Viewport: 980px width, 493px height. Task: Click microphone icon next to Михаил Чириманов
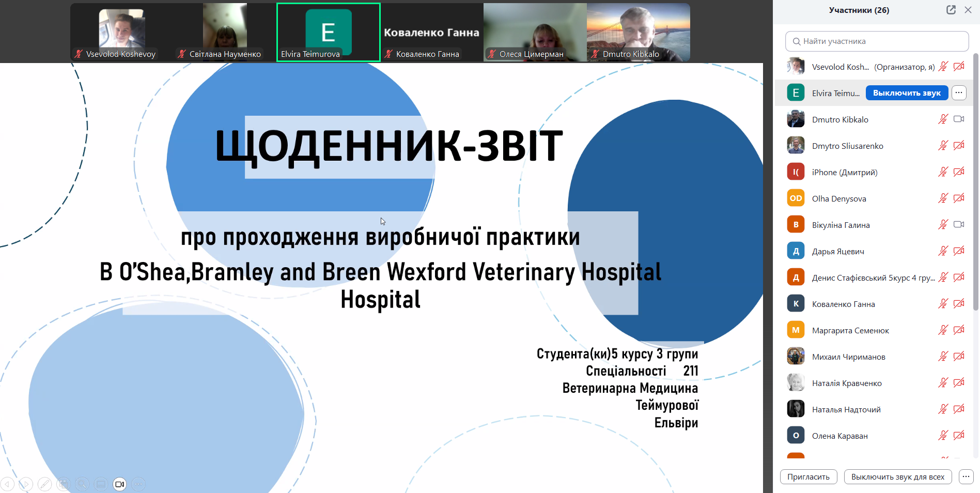tap(943, 357)
